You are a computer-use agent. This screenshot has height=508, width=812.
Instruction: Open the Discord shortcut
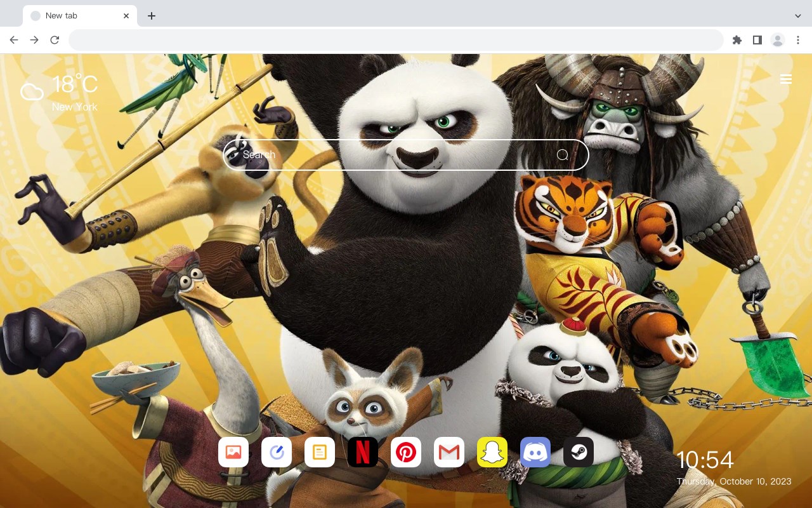535,452
